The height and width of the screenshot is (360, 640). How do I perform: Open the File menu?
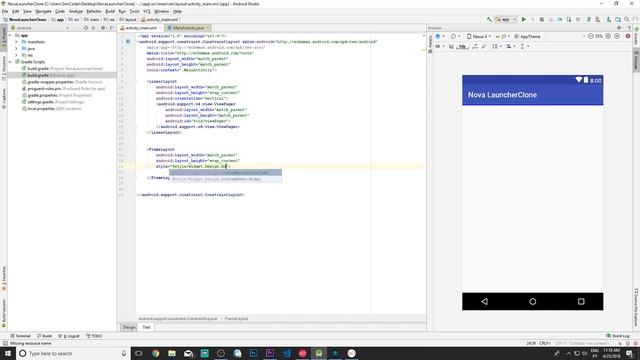point(5,11)
